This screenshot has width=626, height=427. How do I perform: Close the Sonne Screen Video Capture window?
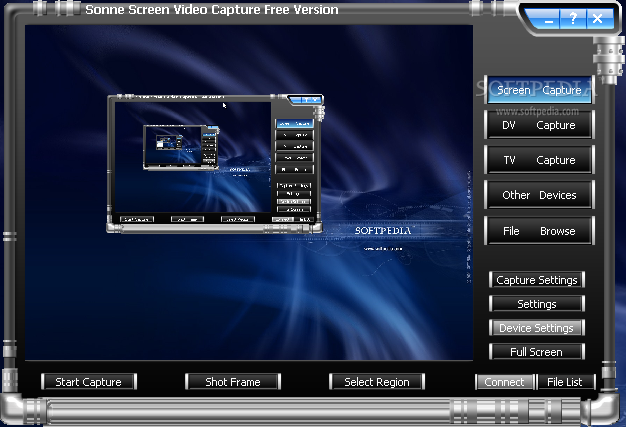click(x=599, y=19)
